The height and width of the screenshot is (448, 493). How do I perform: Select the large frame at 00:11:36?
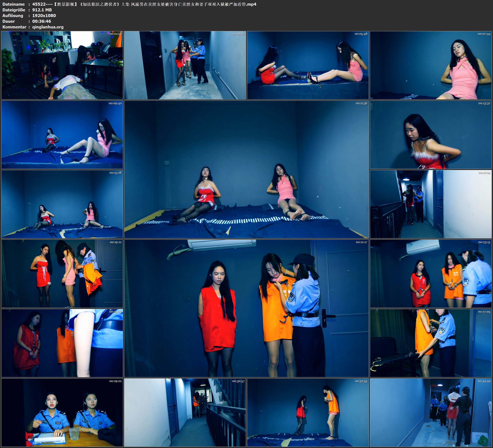click(x=246, y=169)
